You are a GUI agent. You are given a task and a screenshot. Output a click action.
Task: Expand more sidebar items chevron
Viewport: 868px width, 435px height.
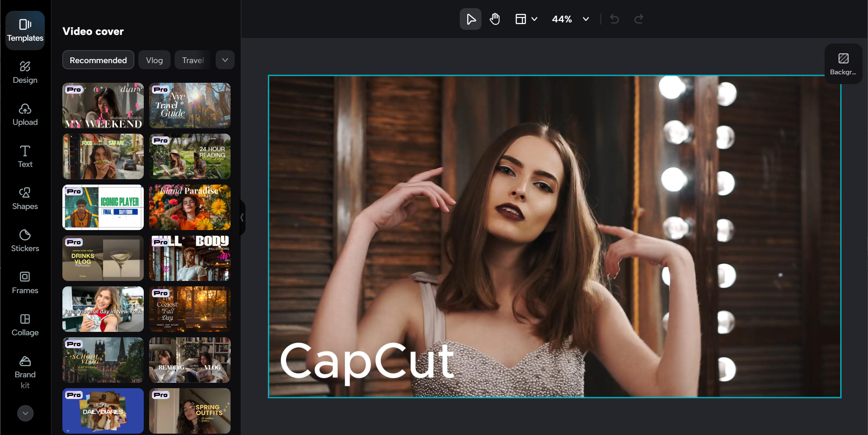(x=25, y=413)
